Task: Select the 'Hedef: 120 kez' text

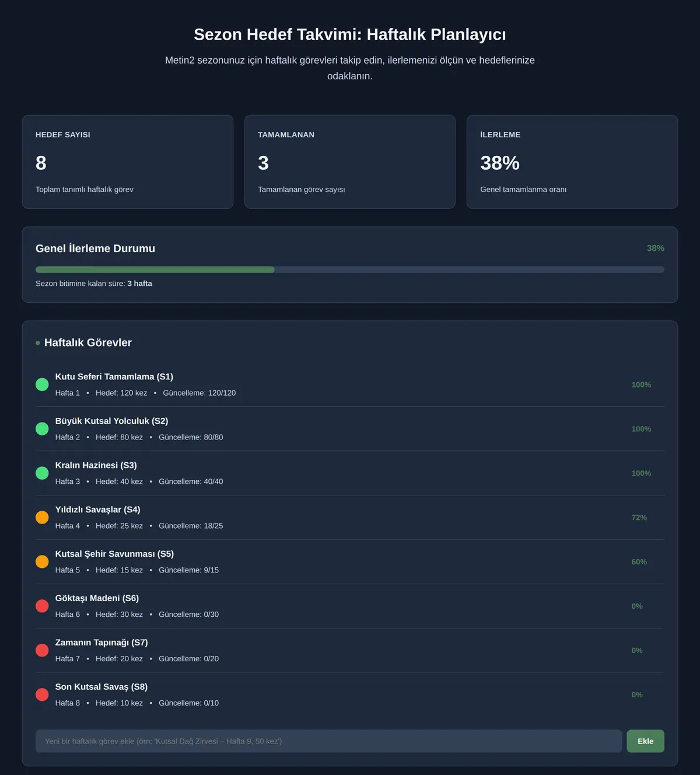Action: coord(121,393)
